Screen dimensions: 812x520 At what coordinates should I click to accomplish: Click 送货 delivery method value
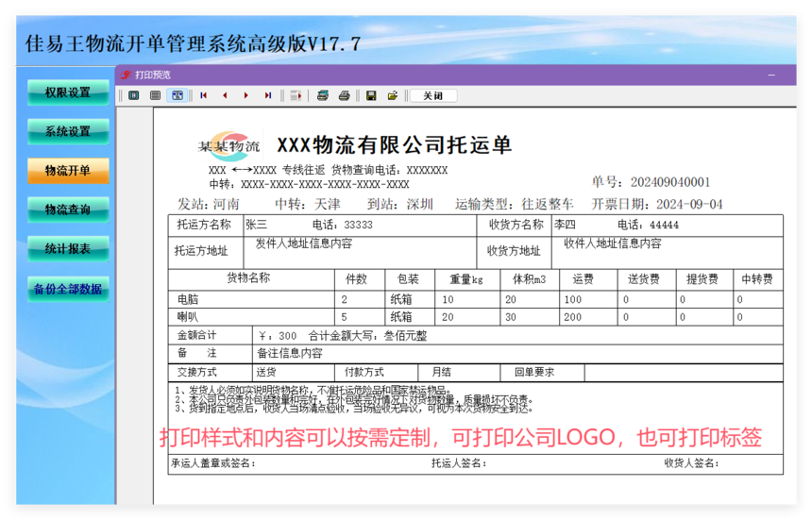pos(266,373)
